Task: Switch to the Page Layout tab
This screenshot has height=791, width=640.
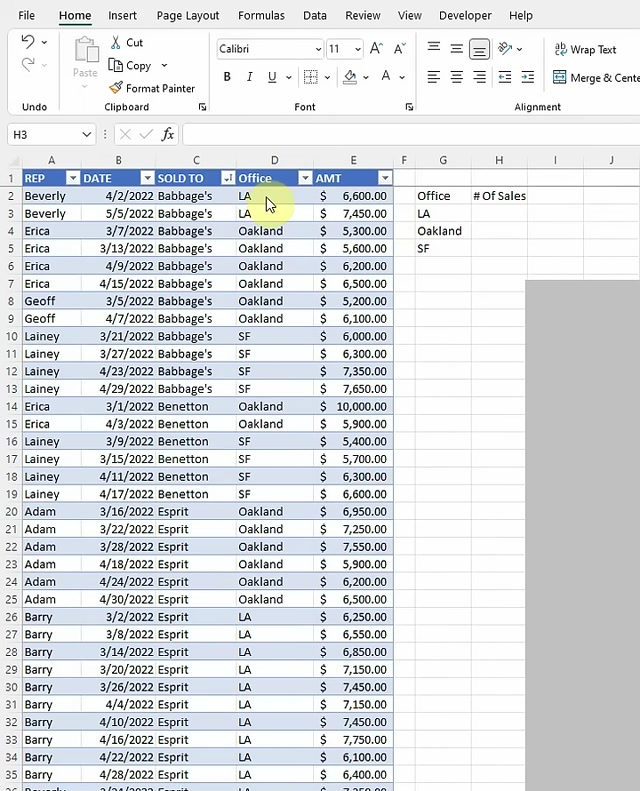Action: [x=188, y=15]
